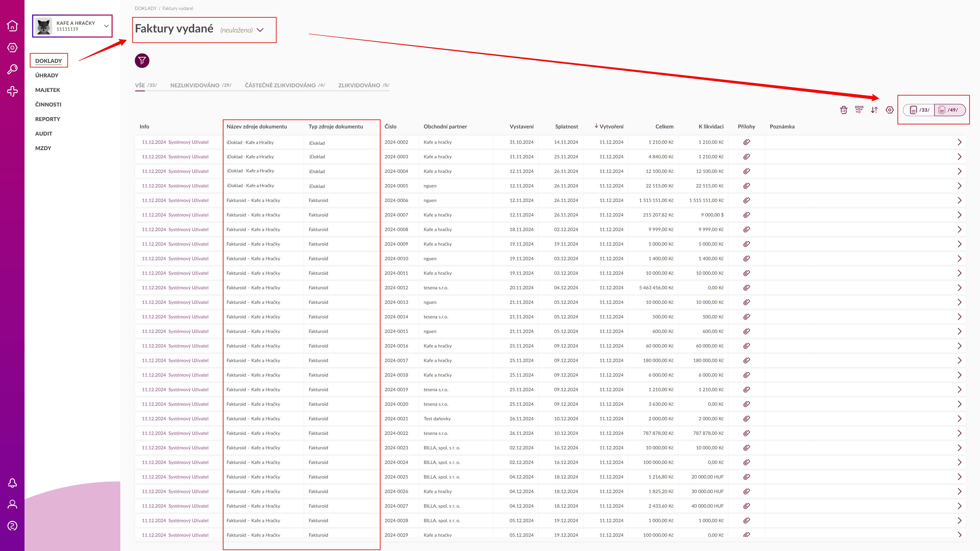Open REPORTY menu item
This screenshot has width=980, height=551.
[47, 119]
